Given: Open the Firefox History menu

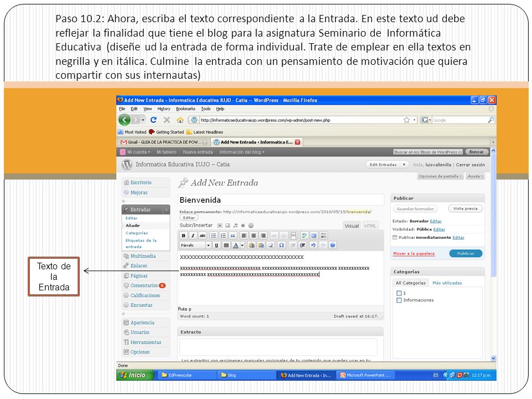Looking at the screenshot, I should 164,109.
